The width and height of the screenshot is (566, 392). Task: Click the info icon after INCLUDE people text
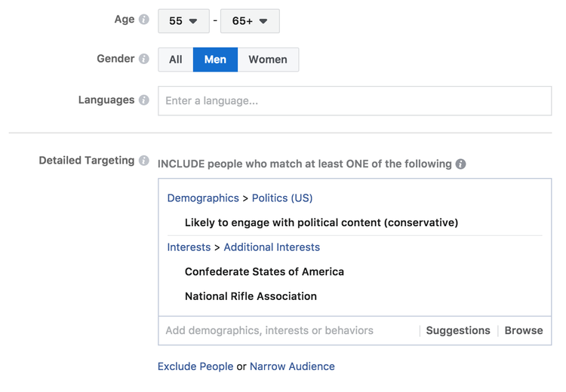click(460, 164)
